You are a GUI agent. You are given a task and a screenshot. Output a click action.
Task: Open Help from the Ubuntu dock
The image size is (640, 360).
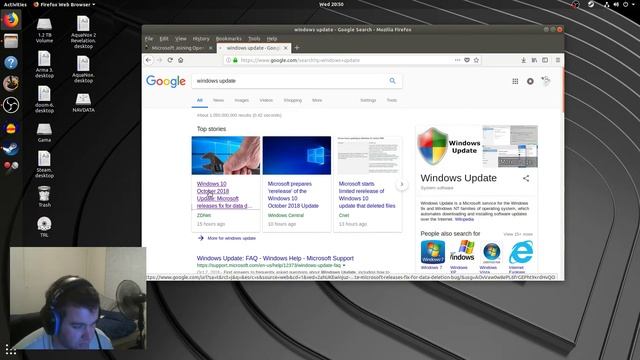coord(11,62)
